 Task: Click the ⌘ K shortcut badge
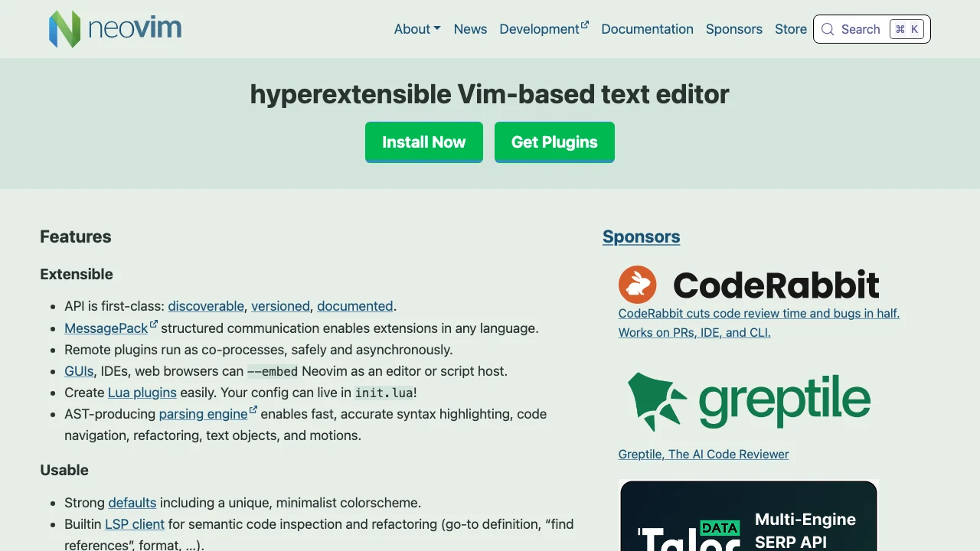(x=906, y=29)
